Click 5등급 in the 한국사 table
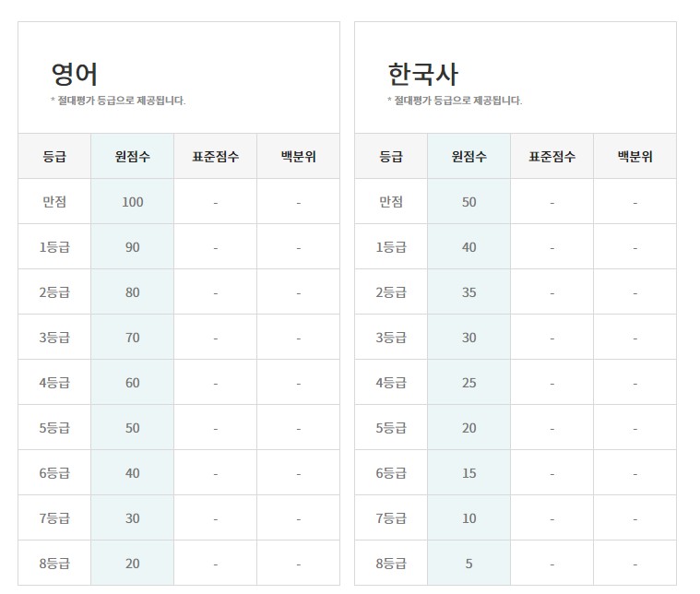 pos(391,428)
